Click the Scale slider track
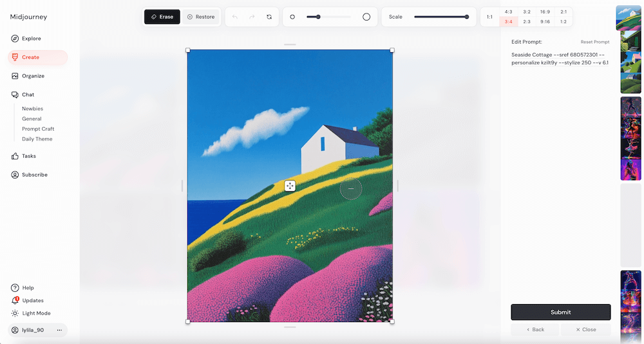Viewport: 644px width, 344px height. pos(440,17)
